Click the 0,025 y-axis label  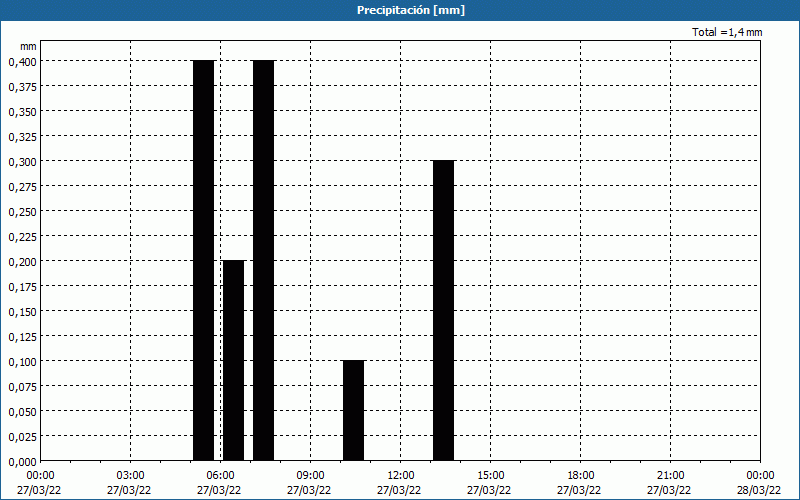(22, 437)
